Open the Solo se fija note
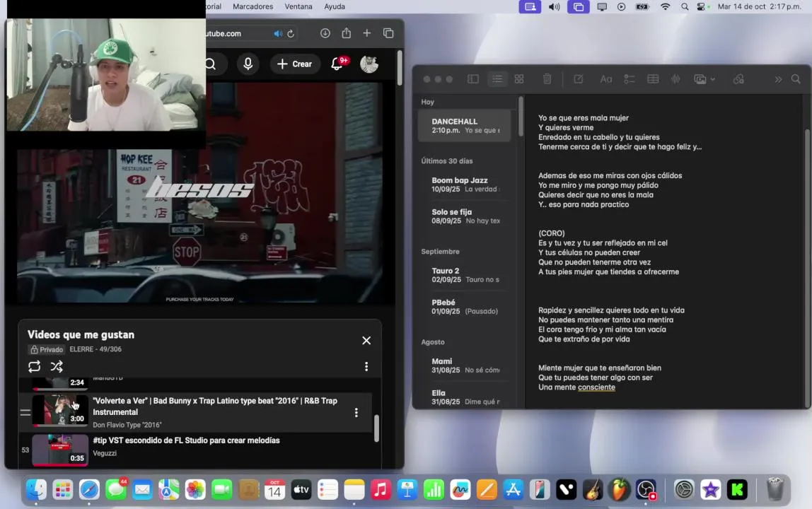The height and width of the screenshot is (509, 812). 465,216
